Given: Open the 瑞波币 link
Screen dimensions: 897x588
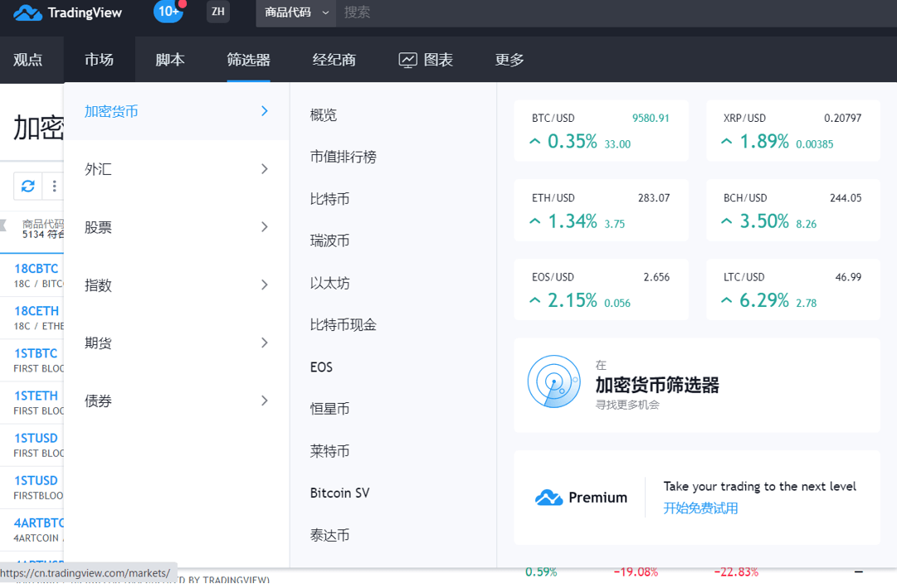Looking at the screenshot, I should [329, 241].
